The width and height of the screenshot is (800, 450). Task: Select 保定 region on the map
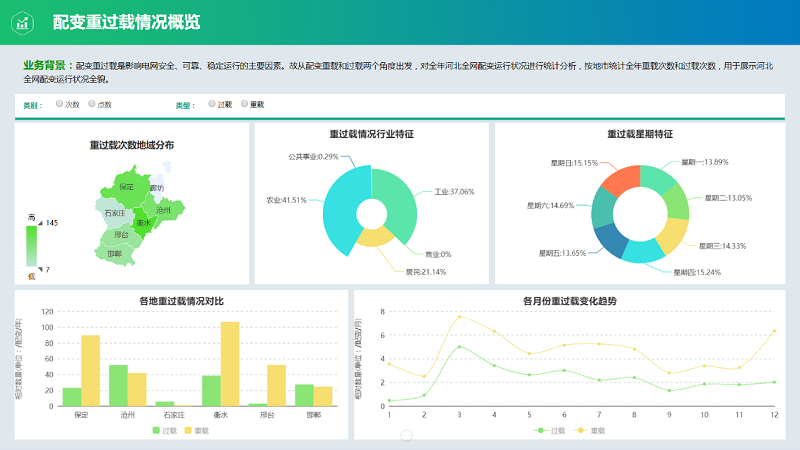[x=125, y=187]
